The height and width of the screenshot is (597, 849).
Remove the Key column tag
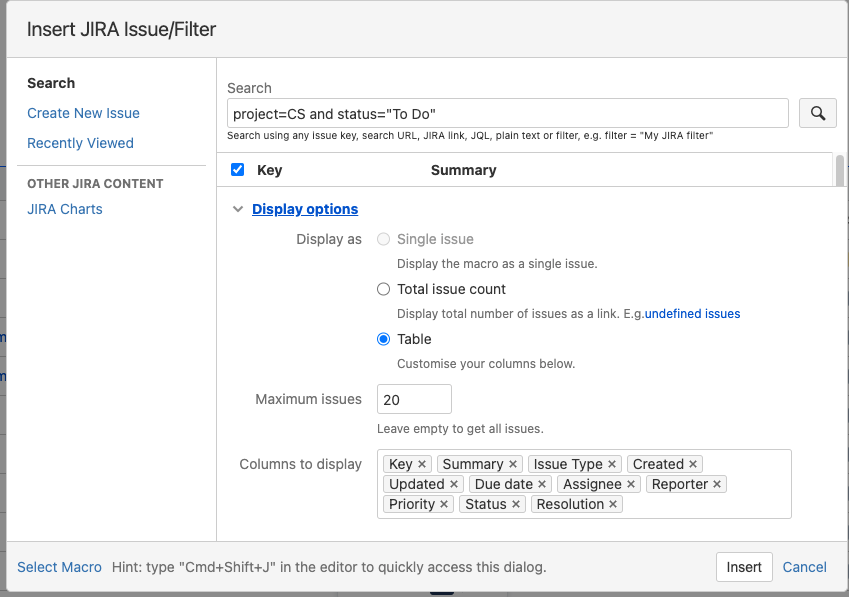point(422,464)
